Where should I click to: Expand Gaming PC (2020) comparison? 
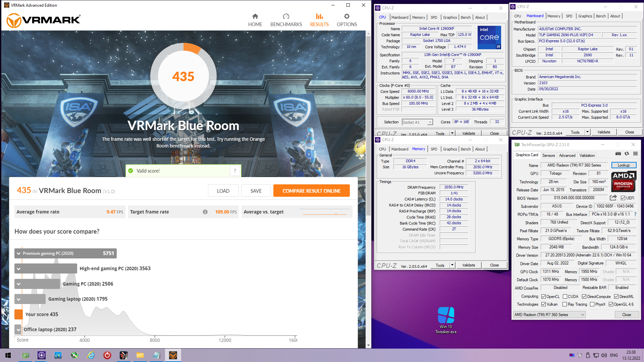[19, 284]
